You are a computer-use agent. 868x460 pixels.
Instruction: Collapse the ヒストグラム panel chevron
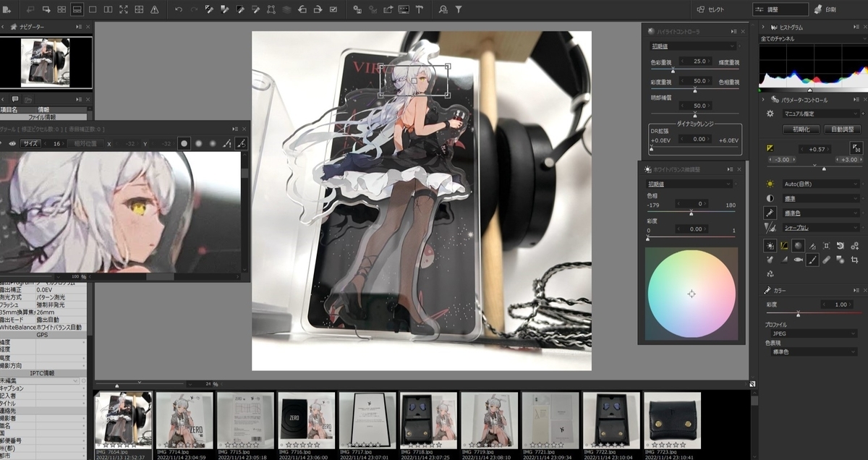point(764,27)
